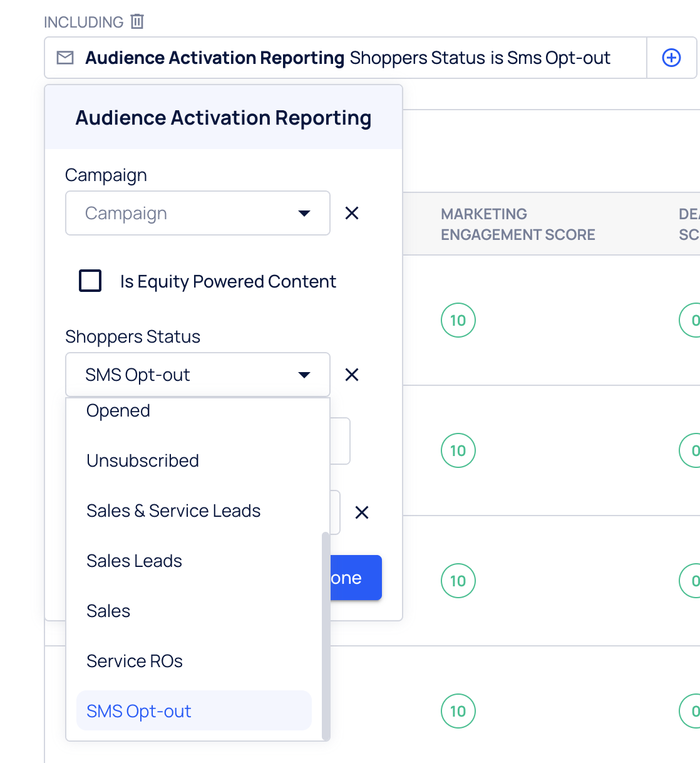
Task: Click Marketing Engagement Score column header
Action: [x=518, y=224]
